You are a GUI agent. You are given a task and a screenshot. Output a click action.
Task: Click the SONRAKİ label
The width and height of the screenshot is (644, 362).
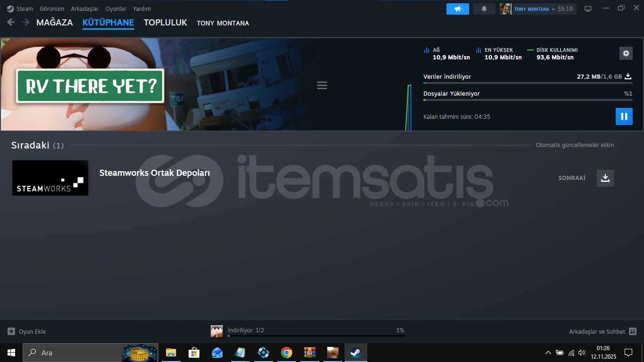(x=572, y=178)
